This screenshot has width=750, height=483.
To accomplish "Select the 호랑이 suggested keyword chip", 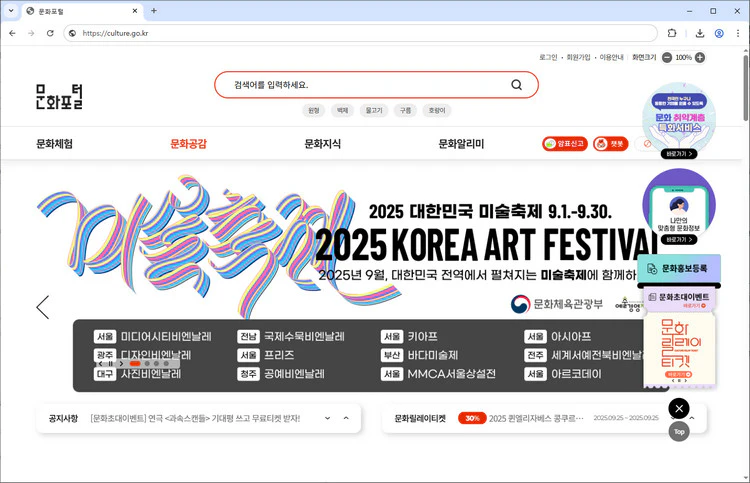I will coord(437,110).
